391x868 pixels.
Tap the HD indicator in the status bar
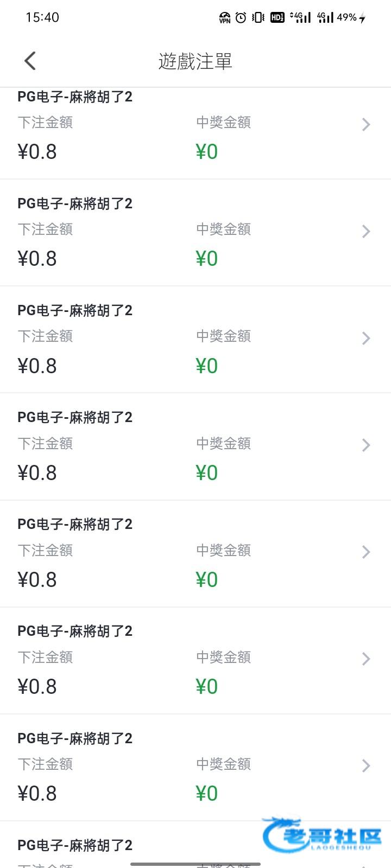277,18
